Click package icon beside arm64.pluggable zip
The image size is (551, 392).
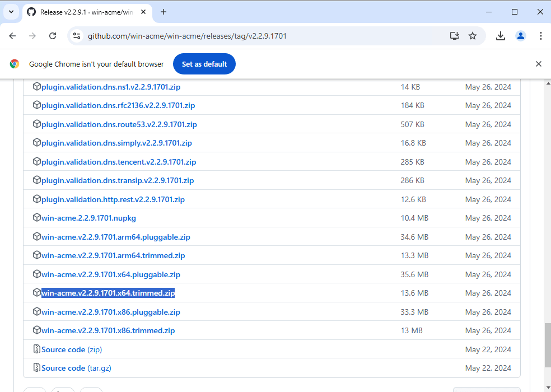(x=36, y=237)
